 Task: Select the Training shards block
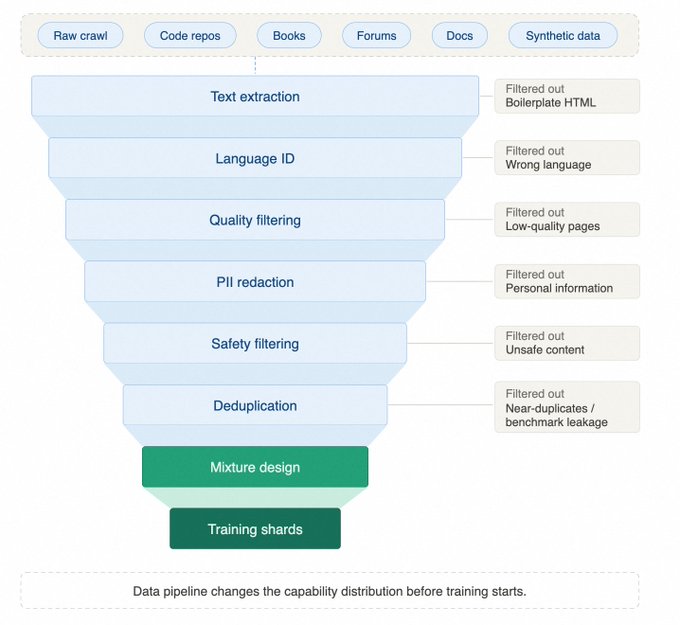tap(255, 529)
